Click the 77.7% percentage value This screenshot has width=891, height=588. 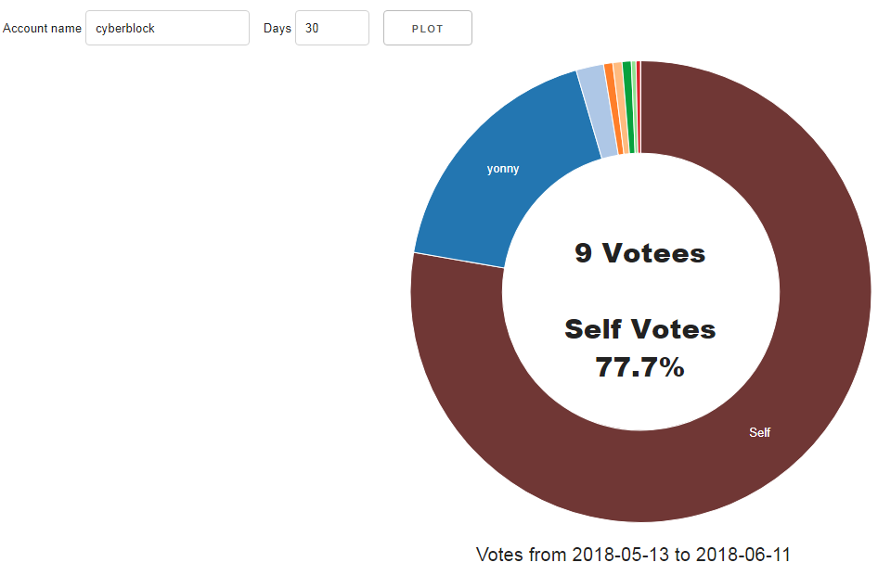639,367
